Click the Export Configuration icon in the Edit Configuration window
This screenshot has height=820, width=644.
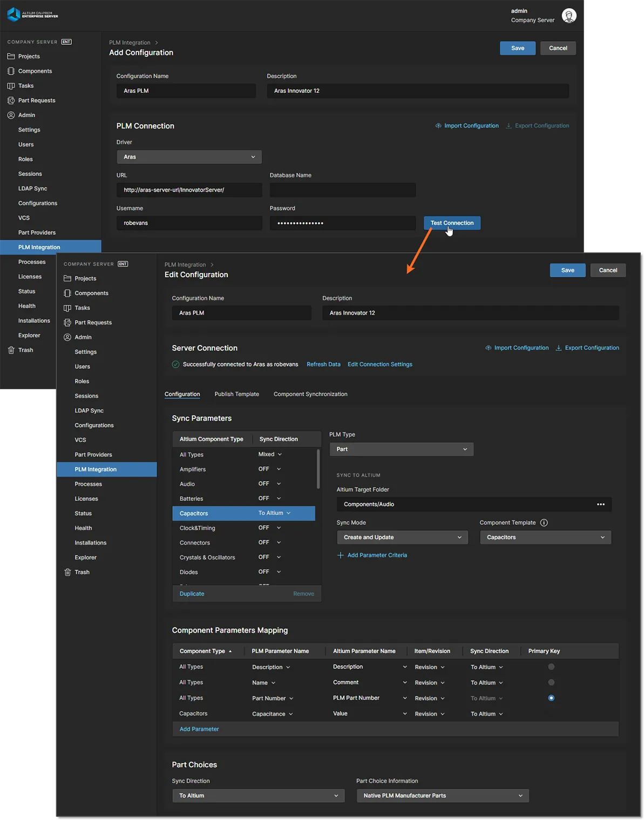point(559,348)
